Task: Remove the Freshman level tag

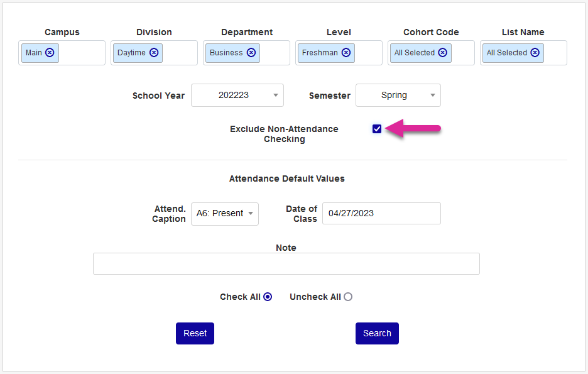Action: [x=346, y=53]
